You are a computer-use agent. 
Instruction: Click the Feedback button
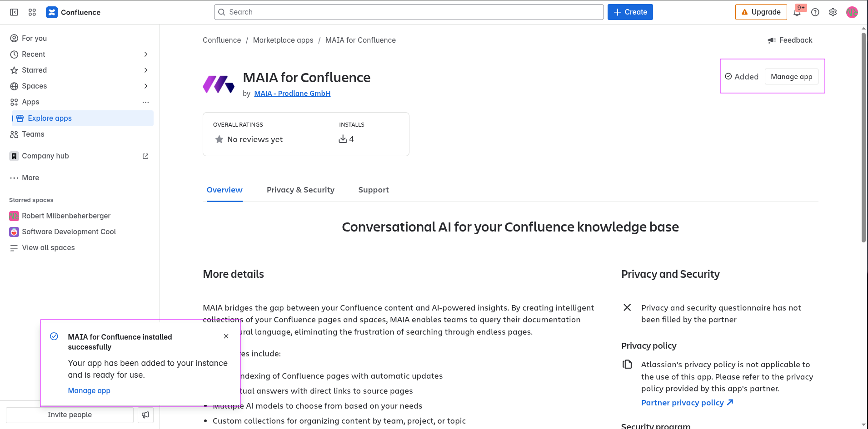coord(790,40)
